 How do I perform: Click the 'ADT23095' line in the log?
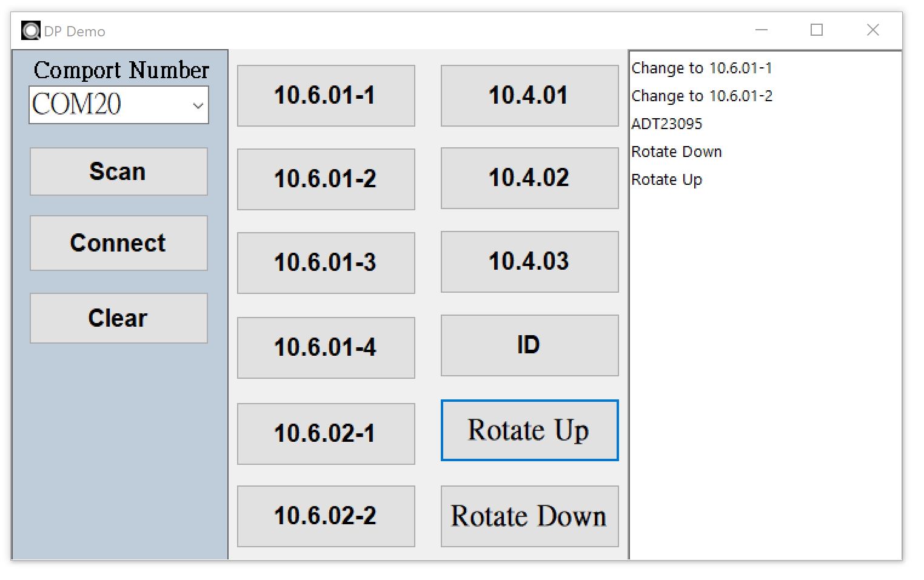(x=667, y=124)
